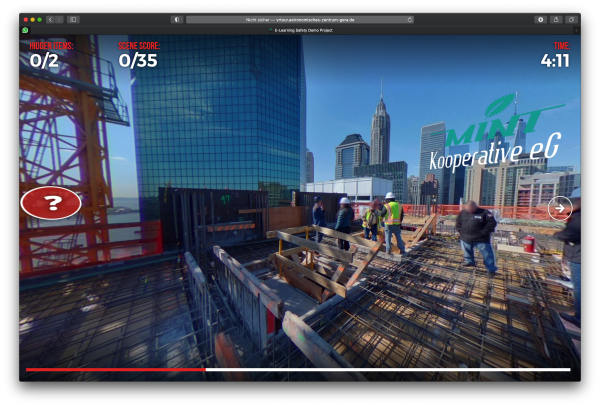This screenshot has height=407, width=600.
Task: Go to next scene with arrow button
Action: click(x=560, y=207)
